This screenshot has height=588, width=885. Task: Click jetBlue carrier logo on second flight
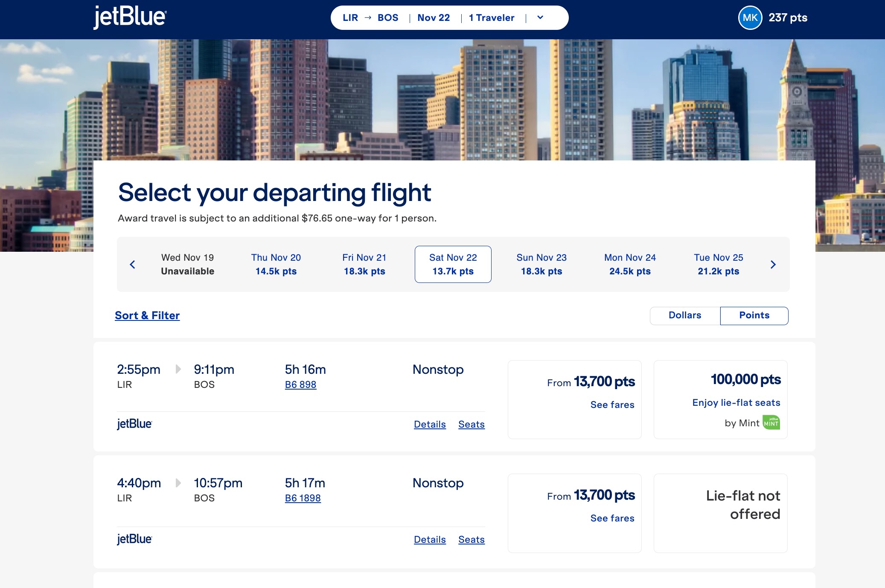[134, 539]
